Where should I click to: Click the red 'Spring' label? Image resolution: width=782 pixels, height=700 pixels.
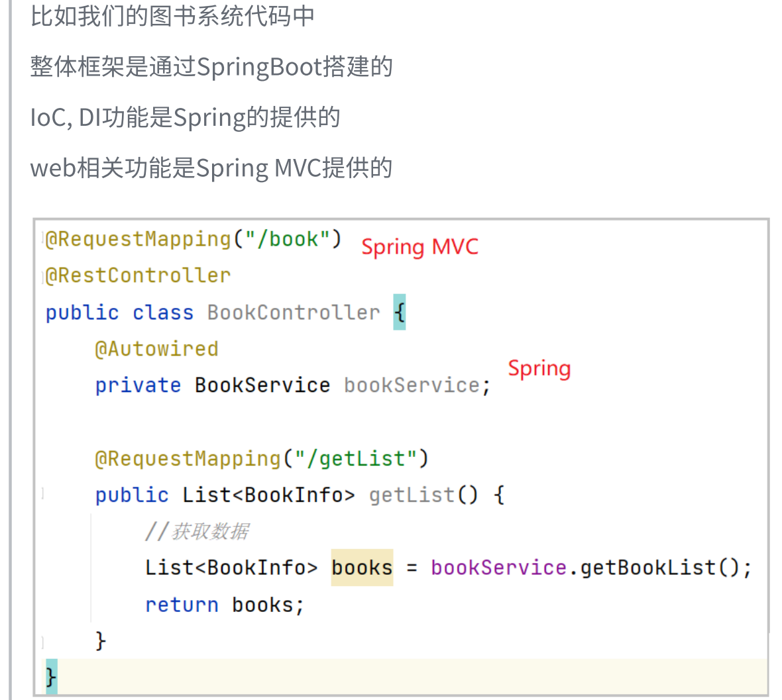(x=539, y=369)
